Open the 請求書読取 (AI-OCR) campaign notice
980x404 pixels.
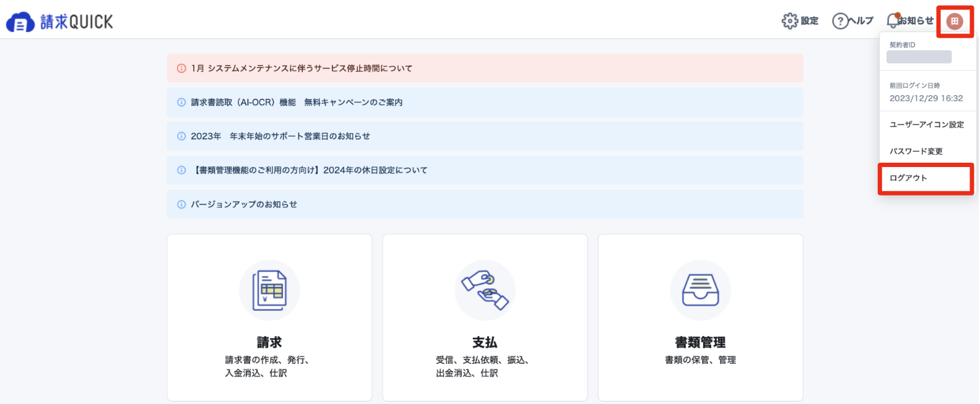(x=485, y=103)
